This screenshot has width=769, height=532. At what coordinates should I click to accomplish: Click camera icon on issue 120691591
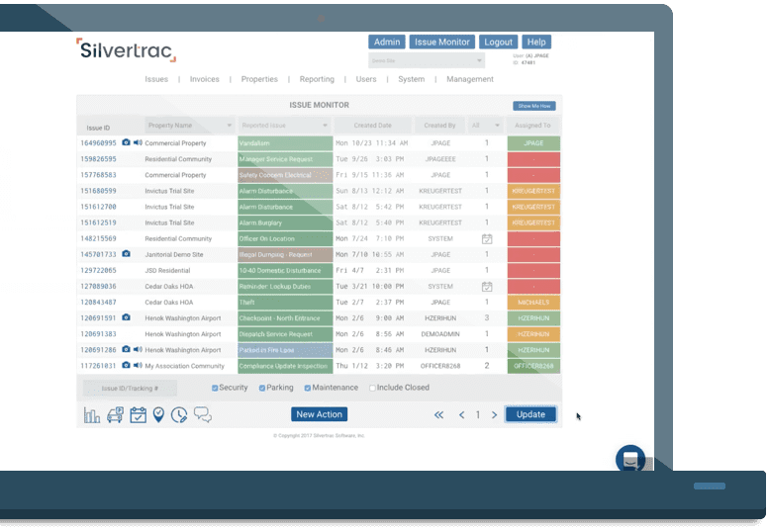126,317
